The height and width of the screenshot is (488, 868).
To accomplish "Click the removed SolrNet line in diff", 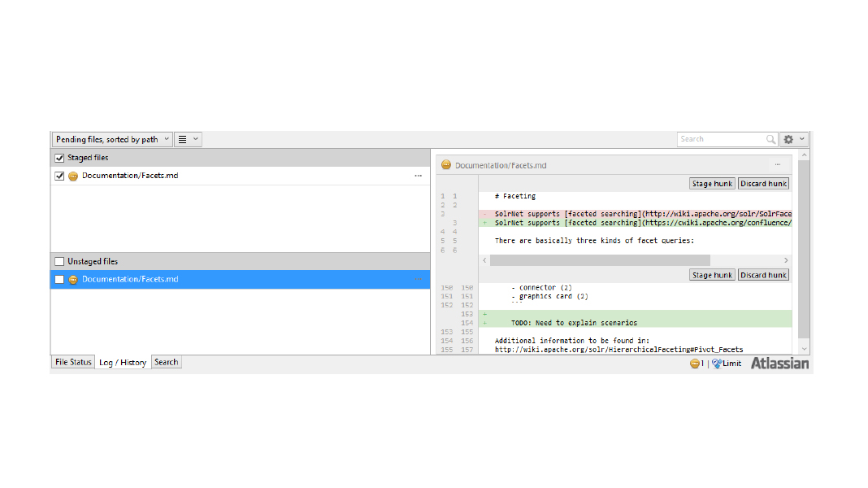I will click(635, 214).
